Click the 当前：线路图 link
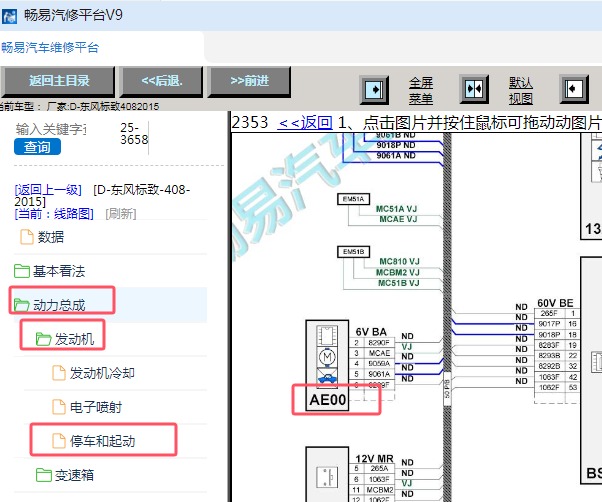Screen dimensions: 602x502 tap(54, 213)
